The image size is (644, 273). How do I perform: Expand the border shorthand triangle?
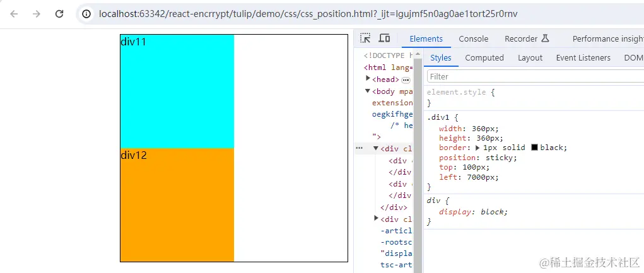pyautogui.click(x=477, y=148)
